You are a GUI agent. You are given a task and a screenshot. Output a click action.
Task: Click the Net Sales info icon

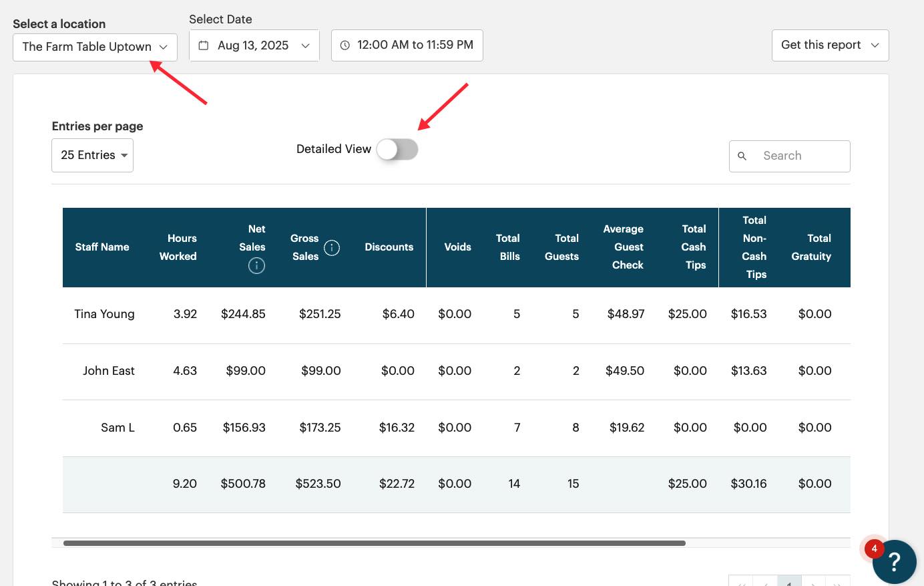tap(256, 266)
